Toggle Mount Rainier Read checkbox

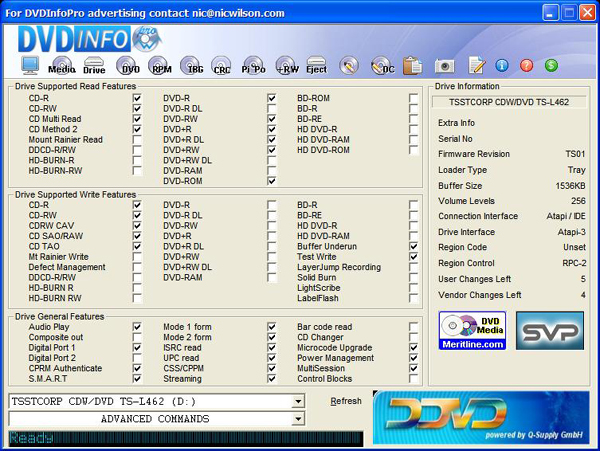pyautogui.click(x=137, y=139)
